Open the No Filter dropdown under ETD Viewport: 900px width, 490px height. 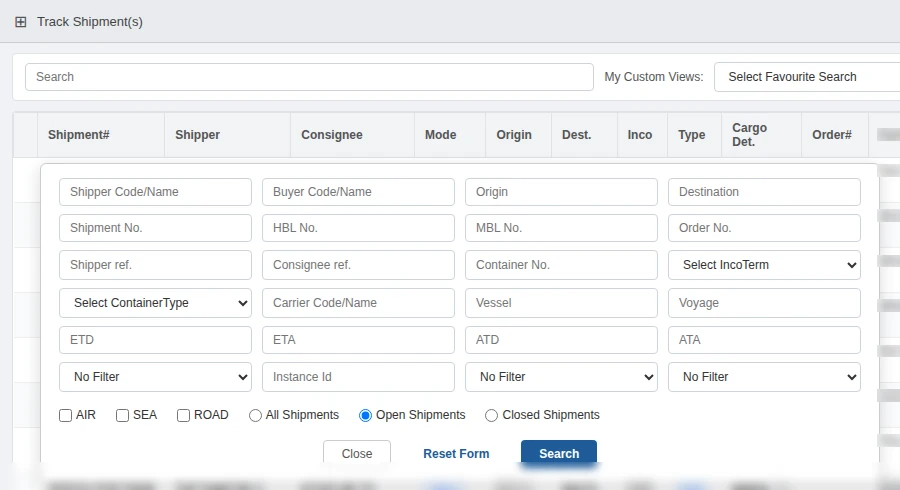pos(155,377)
